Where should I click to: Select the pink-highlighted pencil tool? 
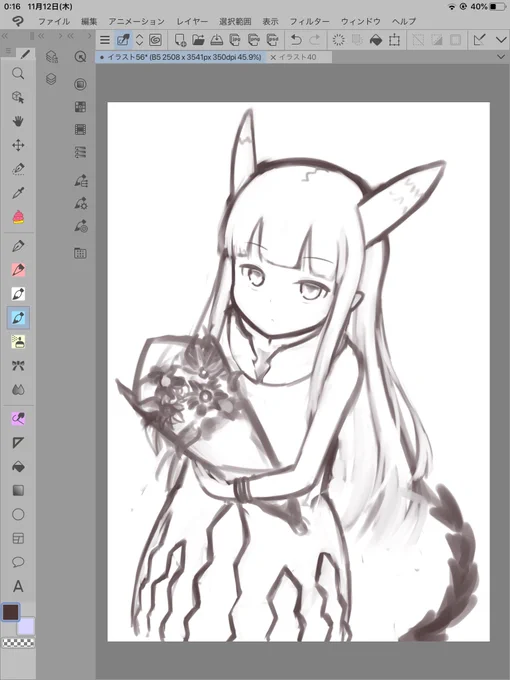click(18, 270)
